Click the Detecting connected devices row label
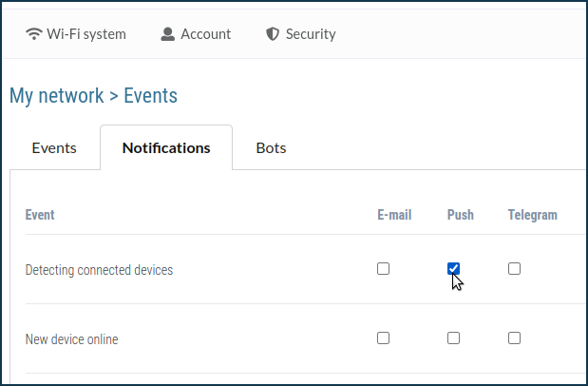This screenshot has width=588, height=386. coord(99,270)
